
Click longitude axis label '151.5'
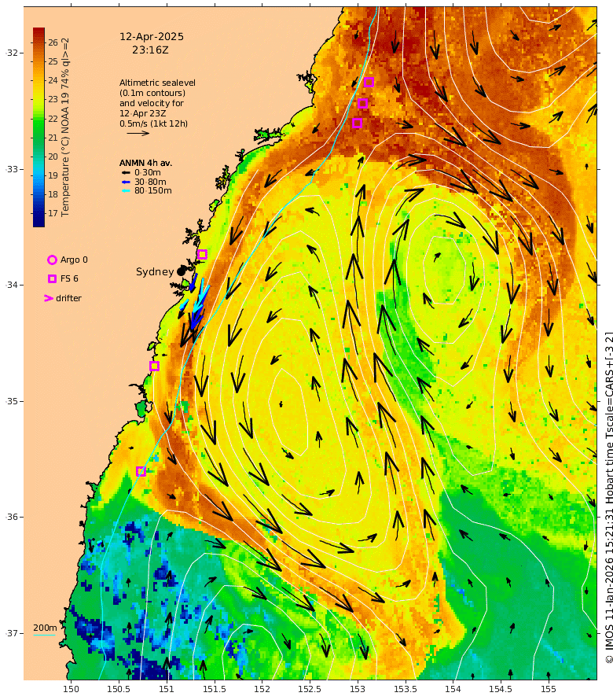tap(214, 689)
